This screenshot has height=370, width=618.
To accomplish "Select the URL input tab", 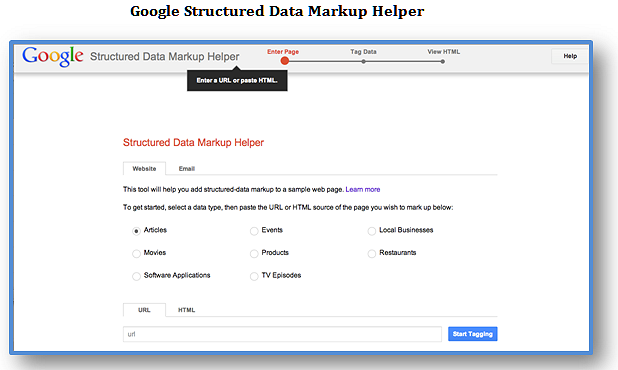I will pyautogui.click(x=144, y=310).
